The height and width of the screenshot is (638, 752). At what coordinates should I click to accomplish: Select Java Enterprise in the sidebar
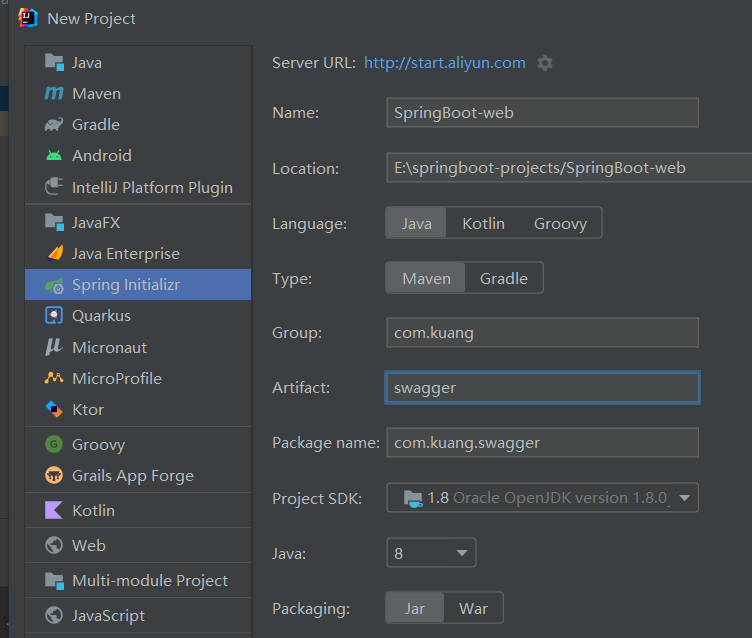coord(138,253)
